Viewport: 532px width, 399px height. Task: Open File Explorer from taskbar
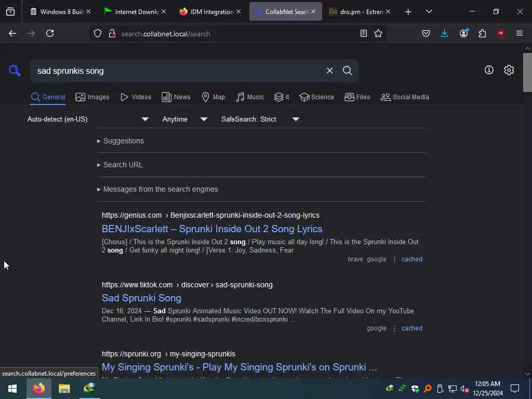[x=64, y=389]
